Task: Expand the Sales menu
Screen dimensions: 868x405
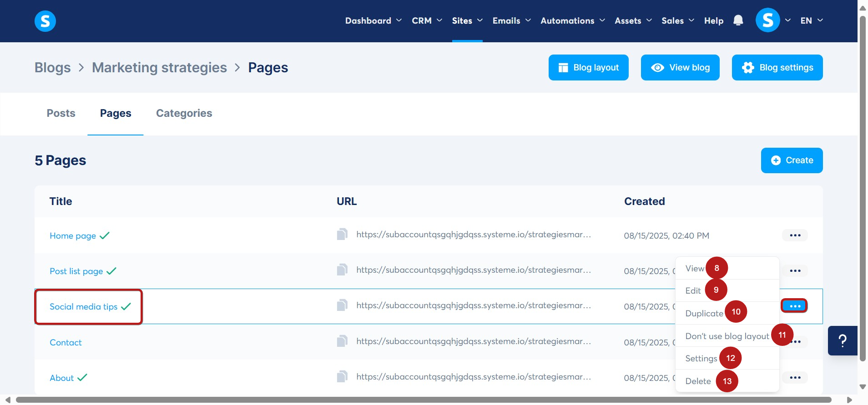Action: coord(678,20)
